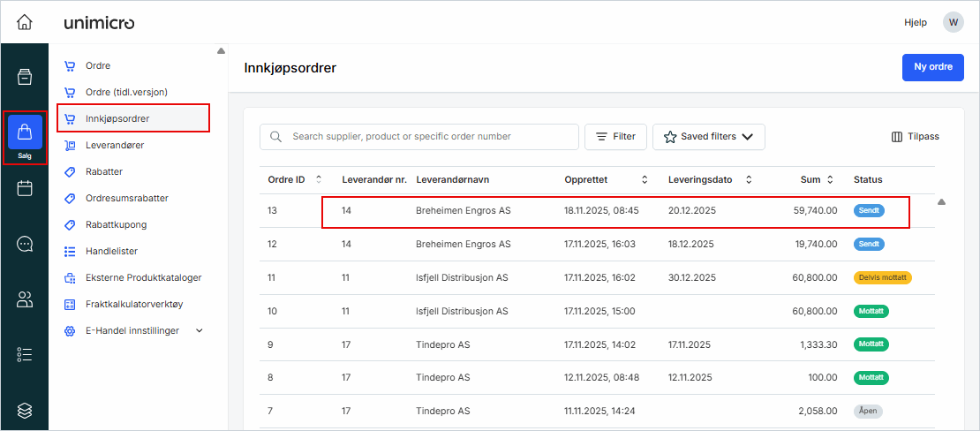Expand the Saved filters dropdown
The image size is (980, 431).
click(x=708, y=137)
